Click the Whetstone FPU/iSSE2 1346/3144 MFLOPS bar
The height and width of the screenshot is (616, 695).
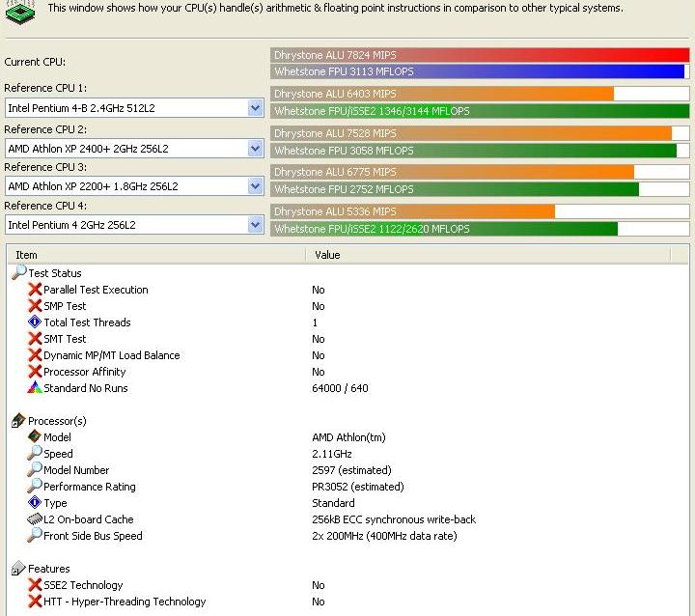point(480,111)
